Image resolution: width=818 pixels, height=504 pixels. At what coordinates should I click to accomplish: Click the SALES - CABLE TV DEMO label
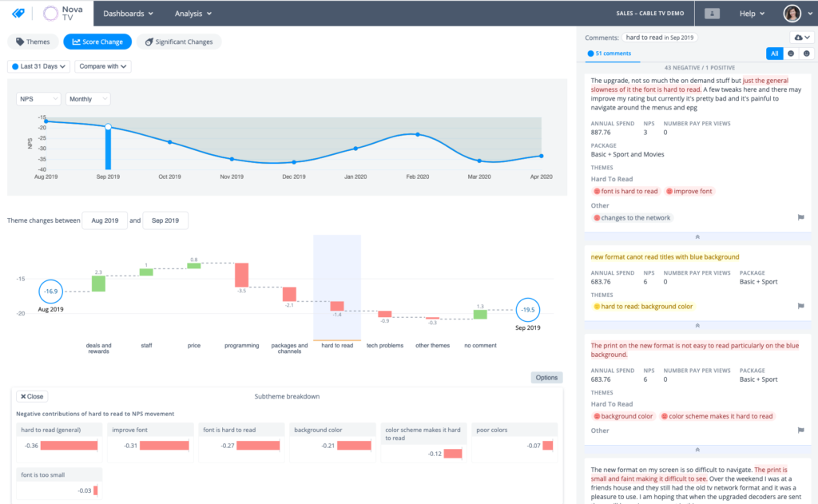pos(649,14)
